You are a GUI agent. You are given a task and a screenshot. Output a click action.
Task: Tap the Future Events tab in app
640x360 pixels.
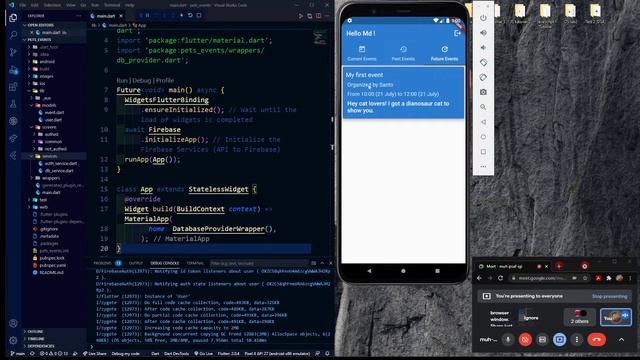click(x=444, y=53)
